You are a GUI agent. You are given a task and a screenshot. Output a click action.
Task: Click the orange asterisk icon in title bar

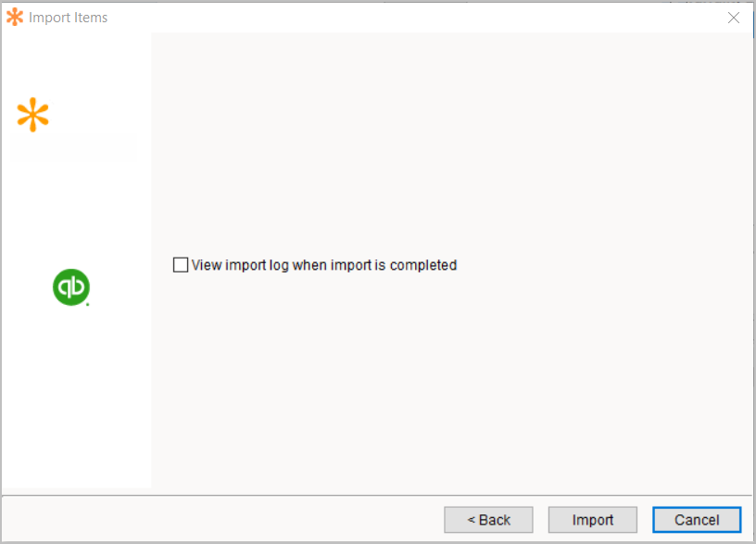pyautogui.click(x=15, y=18)
